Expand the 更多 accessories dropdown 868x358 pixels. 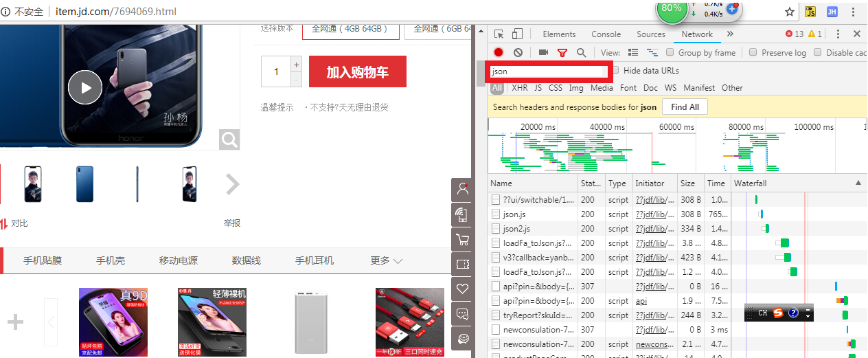pos(387,260)
